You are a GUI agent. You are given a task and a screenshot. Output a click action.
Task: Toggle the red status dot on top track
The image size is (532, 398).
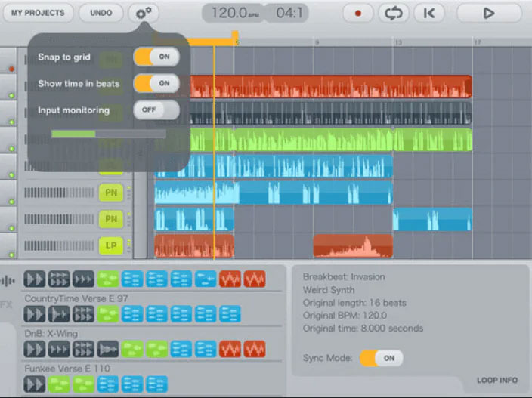11,69
